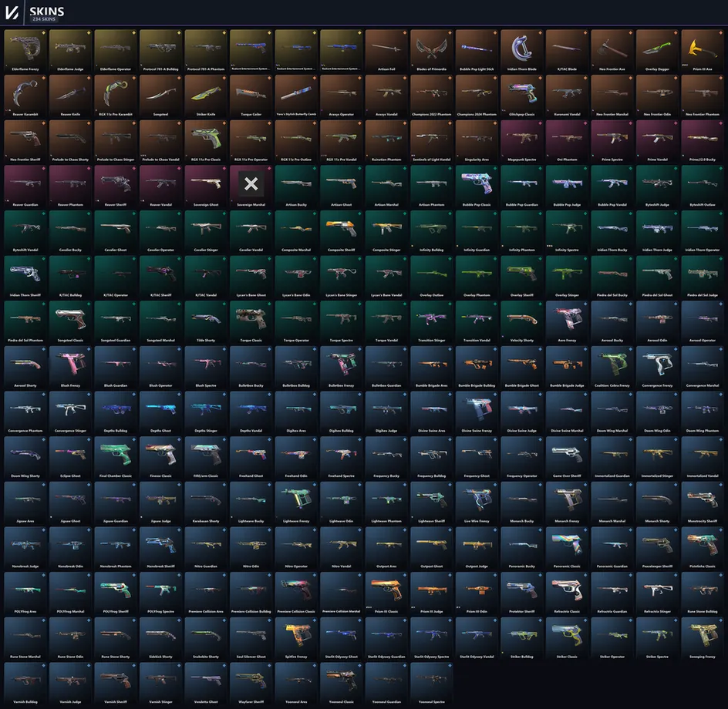Open the Swooping Frenzy skin tile
Image resolution: width=728 pixels, height=709 pixels.
click(x=703, y=639)
